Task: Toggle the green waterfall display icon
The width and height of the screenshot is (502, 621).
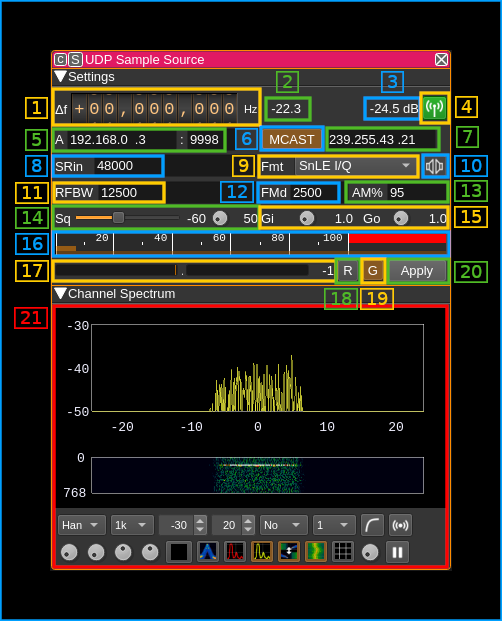Action: 316,552
